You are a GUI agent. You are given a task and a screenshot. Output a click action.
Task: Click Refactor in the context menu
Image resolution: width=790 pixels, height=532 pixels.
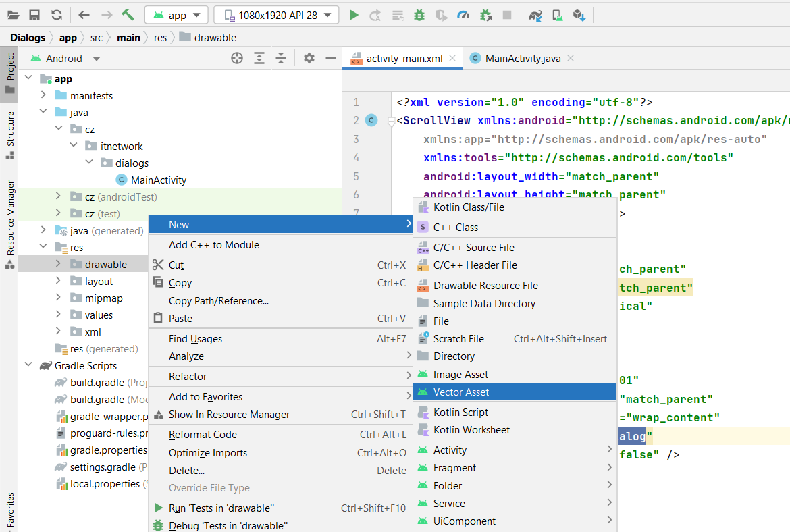coord(188,377)
